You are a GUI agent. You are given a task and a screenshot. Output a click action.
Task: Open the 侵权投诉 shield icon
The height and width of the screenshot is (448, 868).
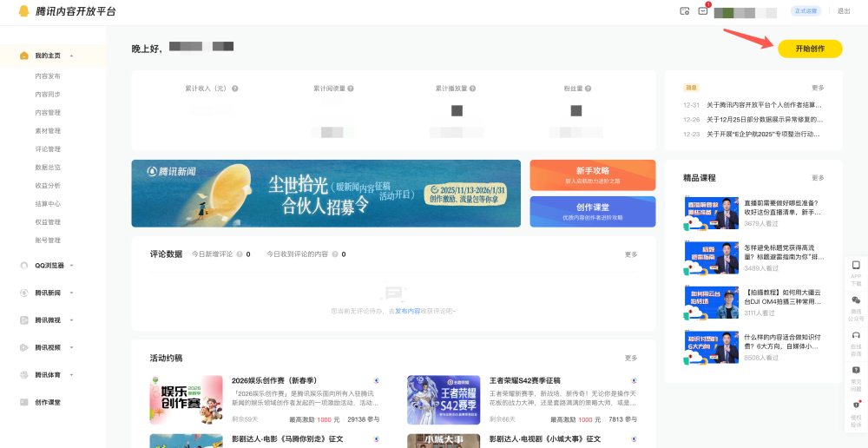pos(856,405)
